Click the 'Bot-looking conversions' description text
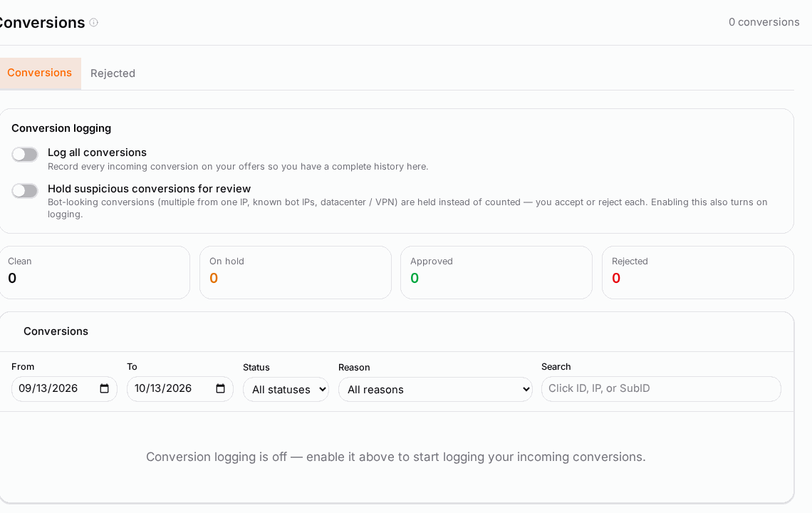Screen dimensions: 812x513 [407, 208]
